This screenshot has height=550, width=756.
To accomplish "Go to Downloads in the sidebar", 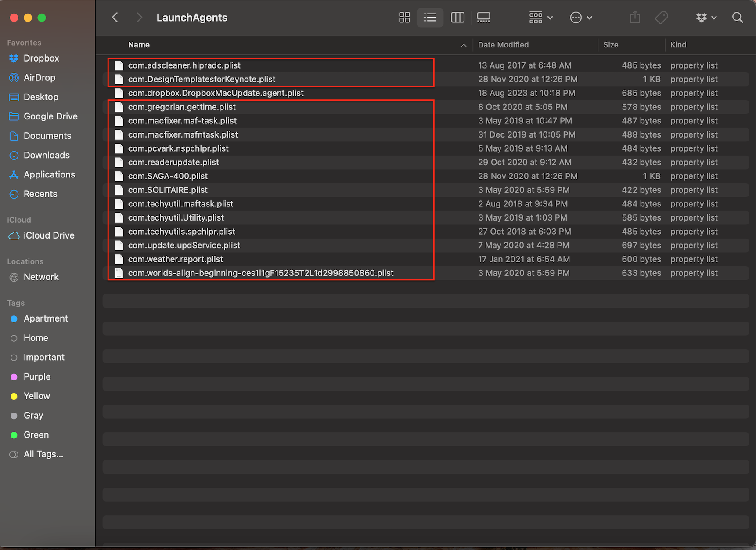I will (47, 155).
